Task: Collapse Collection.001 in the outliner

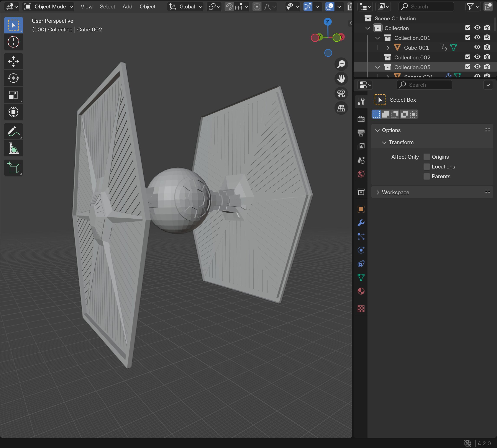Action: pyautogui.click(x=377, y=38)
